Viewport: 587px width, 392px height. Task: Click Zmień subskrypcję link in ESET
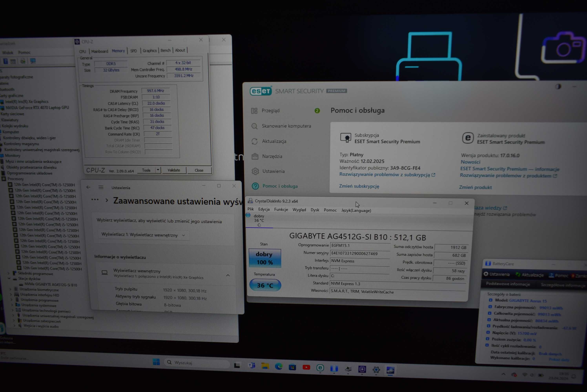359,186
